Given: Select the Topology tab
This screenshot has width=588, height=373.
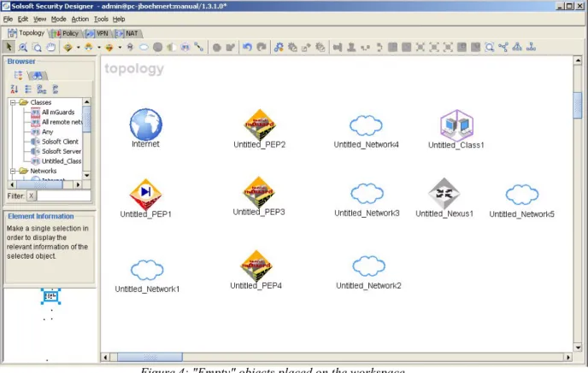Looking at the screenshot, I should point(26,33).
